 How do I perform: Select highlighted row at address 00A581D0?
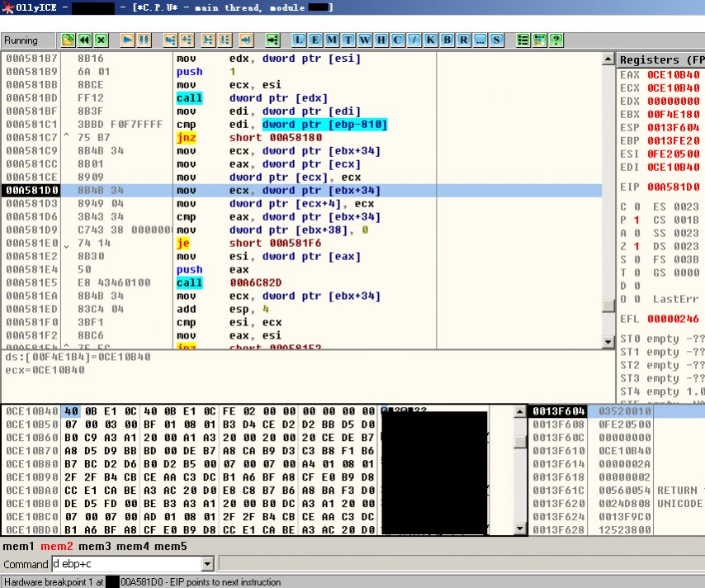point(301,190)
